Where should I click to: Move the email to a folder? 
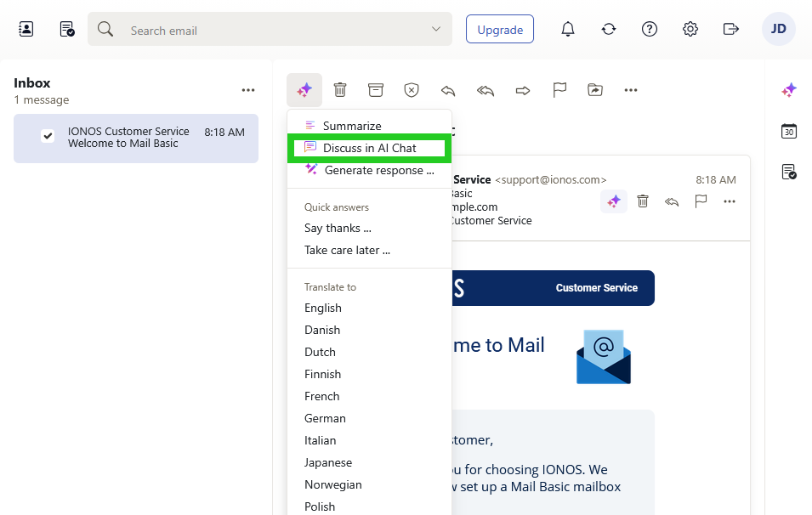coord(594,89)
